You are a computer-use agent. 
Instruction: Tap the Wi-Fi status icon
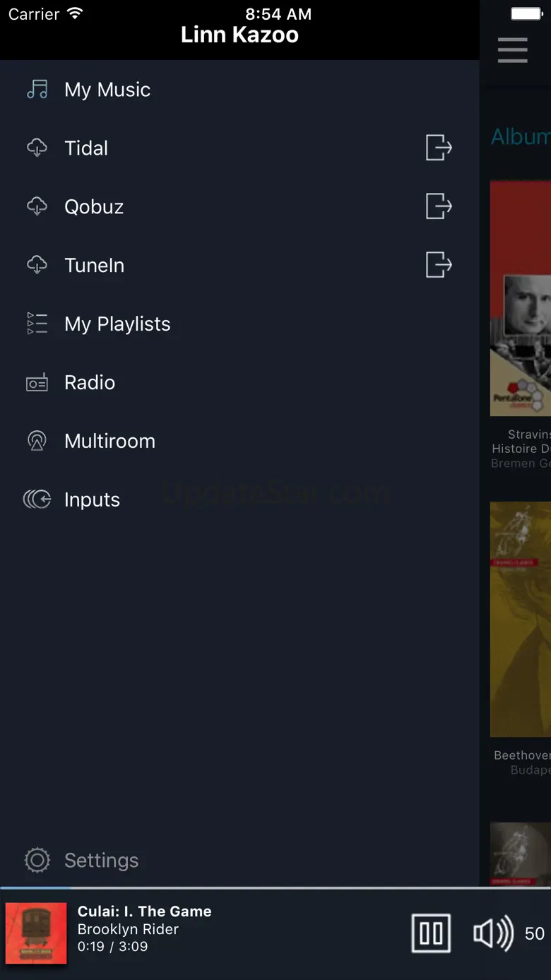coord(75,13)
